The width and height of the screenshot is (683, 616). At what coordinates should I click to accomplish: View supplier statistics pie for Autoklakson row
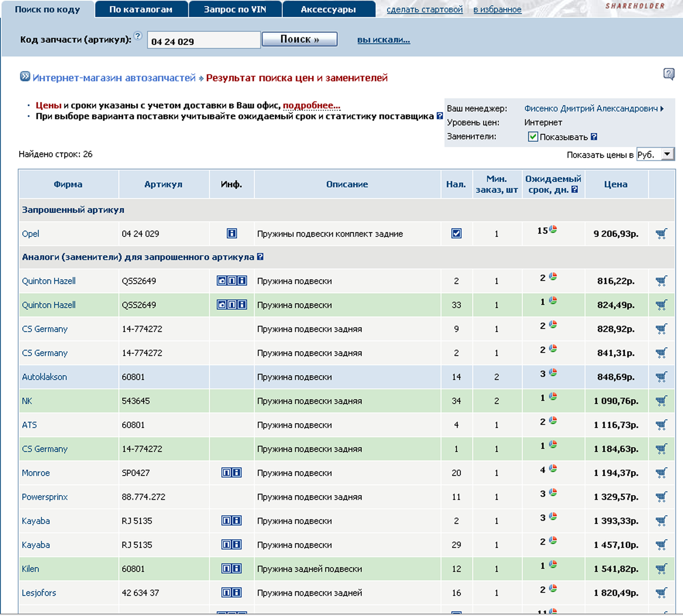pos(553,372)
